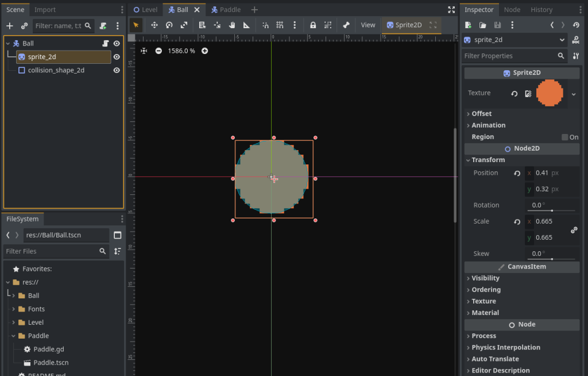Image resolution: width=588 pixels, height=376 pixels.
Task: Click the Sprite2D toolbar menu button
Action: coord(404,25)
